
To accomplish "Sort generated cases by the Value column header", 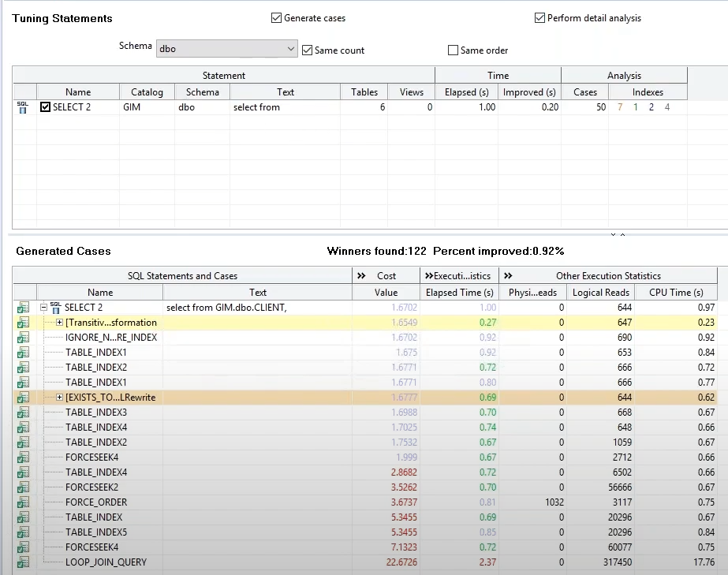I will 386,293.
